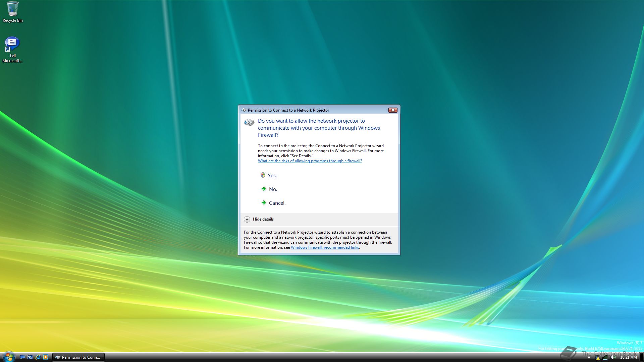Click the dialog title Permission to Connect to a Network Projector
The image size is (644, 362).
point(288,110)
